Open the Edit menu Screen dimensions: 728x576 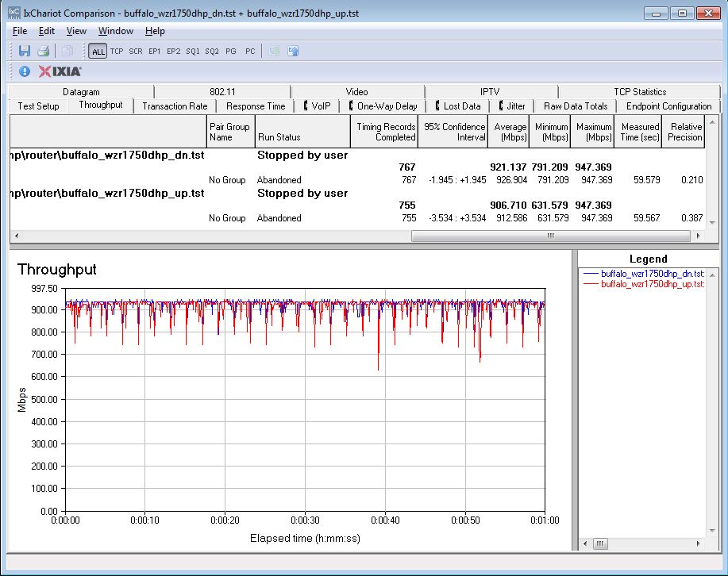coord(46,31)
